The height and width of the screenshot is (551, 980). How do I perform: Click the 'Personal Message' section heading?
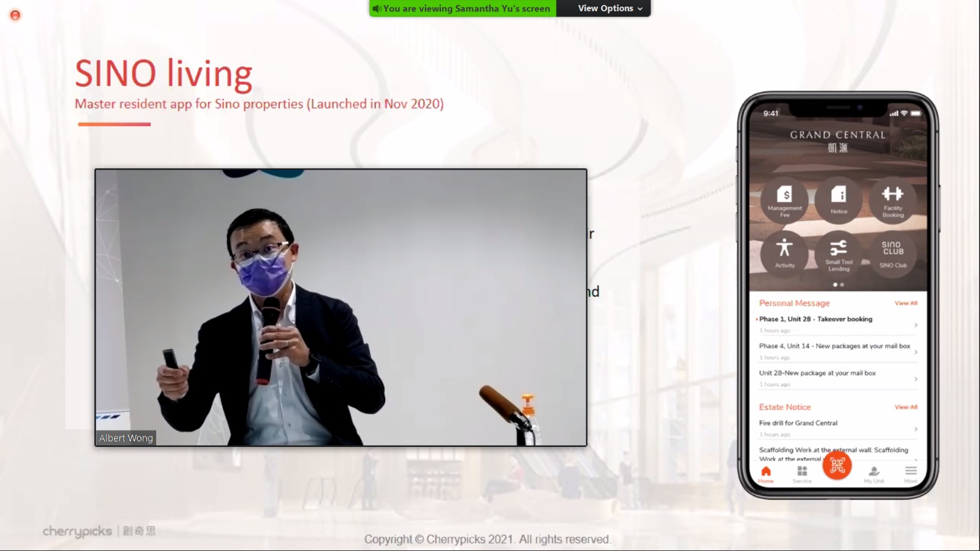tap(794, 303)
